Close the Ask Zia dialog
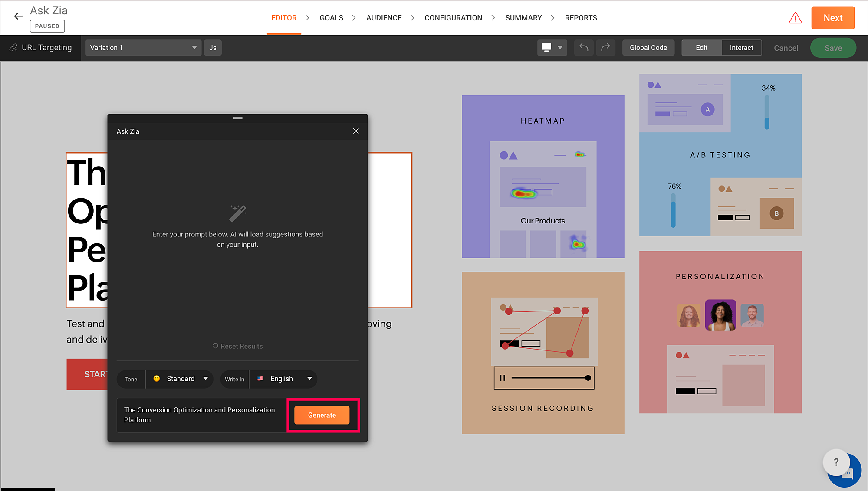The image size is (868, 491). pos(356,131)
